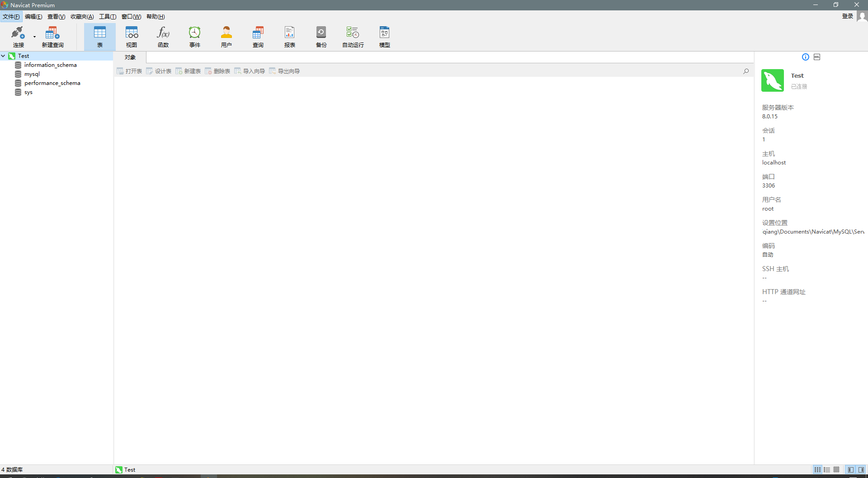Open the 自动运行 (Automation) tool
868x478 pixels.
tap(353, 37)
